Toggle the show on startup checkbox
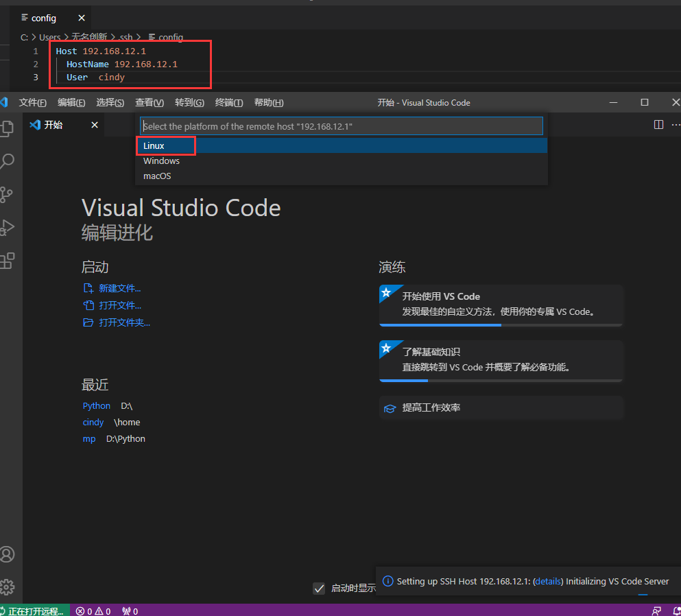This screenshot has height=616, width=681. pos(319,588)
